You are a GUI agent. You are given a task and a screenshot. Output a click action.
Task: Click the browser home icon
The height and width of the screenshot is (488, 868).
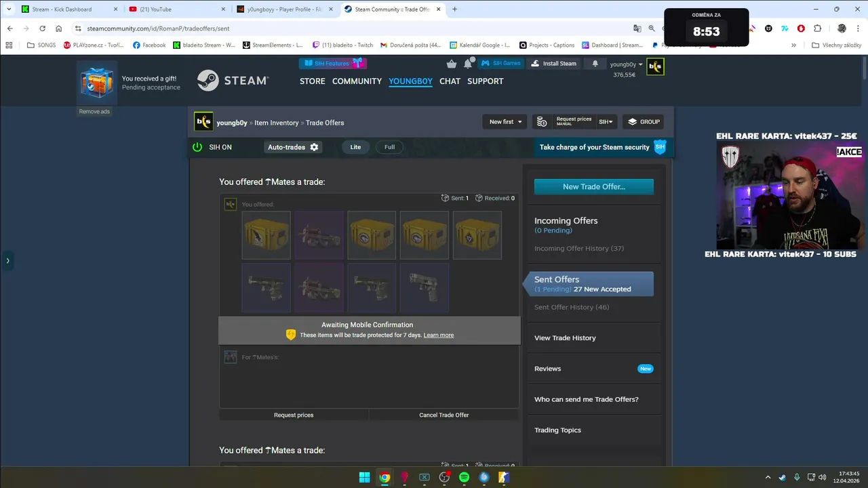point(59,28)
